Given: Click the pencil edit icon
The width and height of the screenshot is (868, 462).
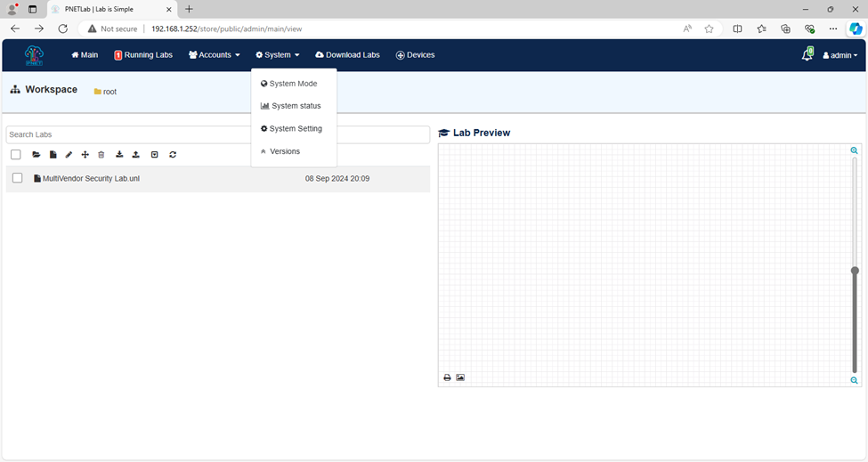Looking at the screenshot, I should [x=69, y=154].
